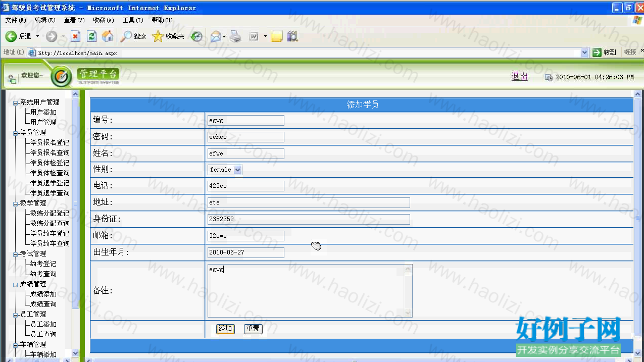Viewport: 644px width, 362px height.
Task: Open the 工具(T) menu
Action: click(x=133, y=20)
